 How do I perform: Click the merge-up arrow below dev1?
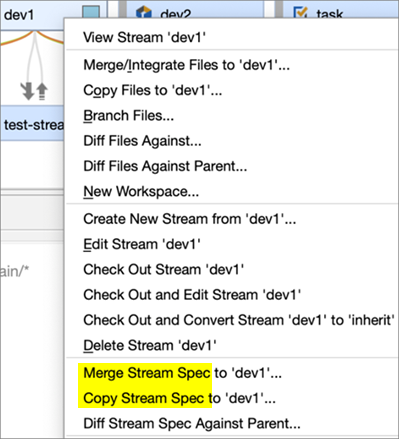pos(42,91)
